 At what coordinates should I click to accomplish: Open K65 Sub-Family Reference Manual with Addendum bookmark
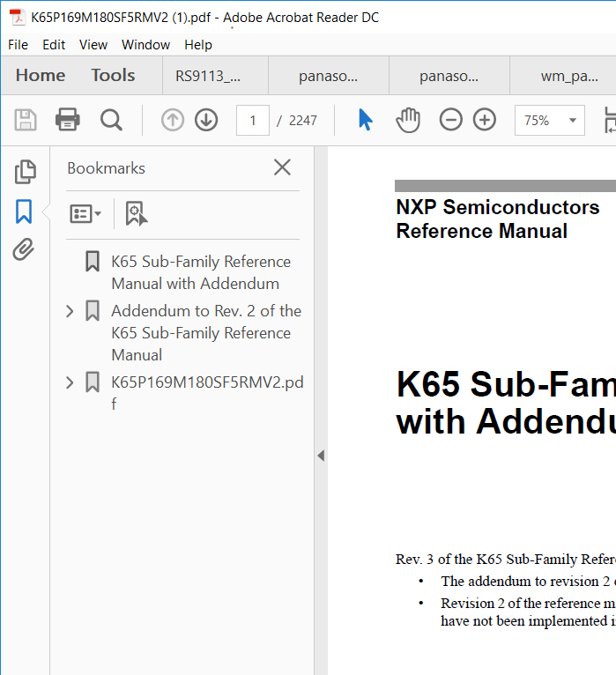pyautogui.click(x=201, y=272)
